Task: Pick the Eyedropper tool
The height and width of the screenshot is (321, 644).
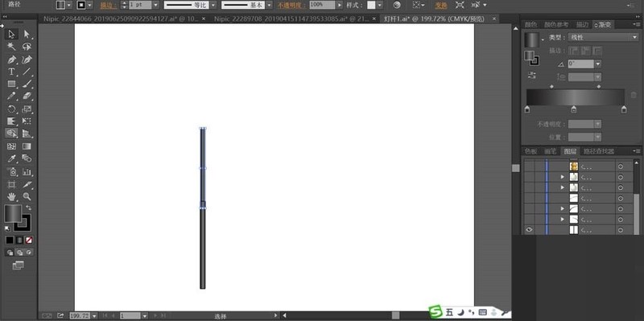Action: click(11, 158)
